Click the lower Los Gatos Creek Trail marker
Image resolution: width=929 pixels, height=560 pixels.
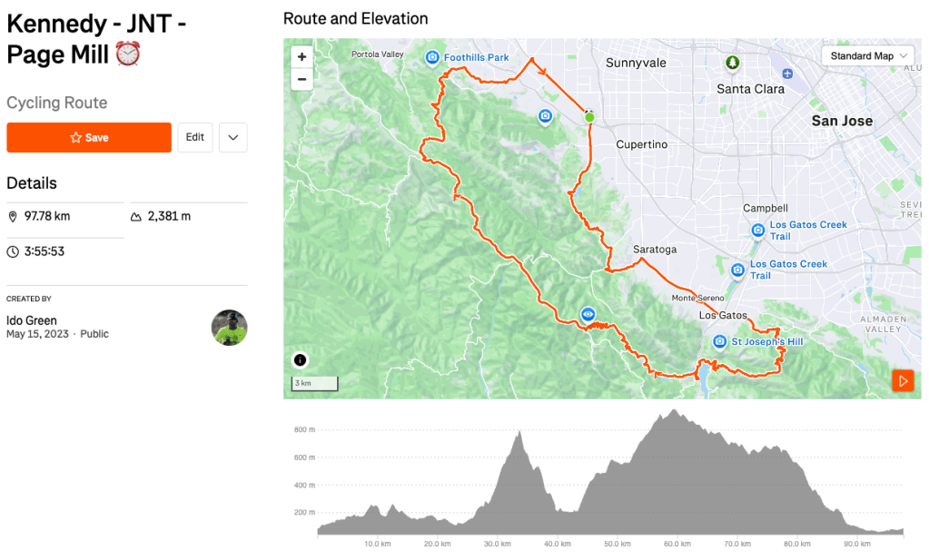point(738,270)
